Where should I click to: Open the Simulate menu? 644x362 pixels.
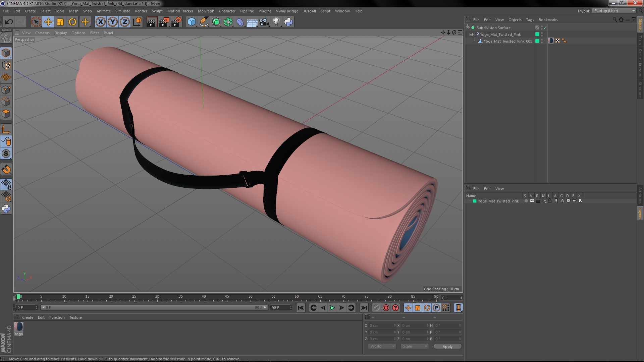click(x=123, y=11)
